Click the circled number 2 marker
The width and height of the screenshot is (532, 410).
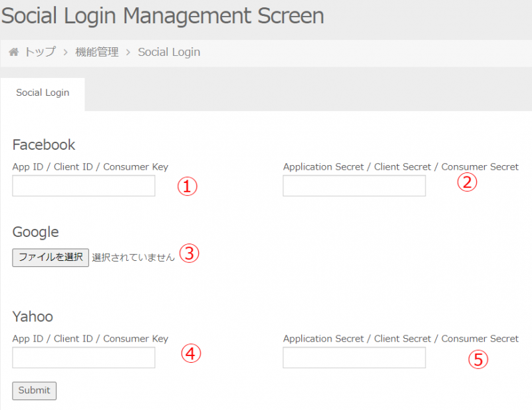[467, 182]
